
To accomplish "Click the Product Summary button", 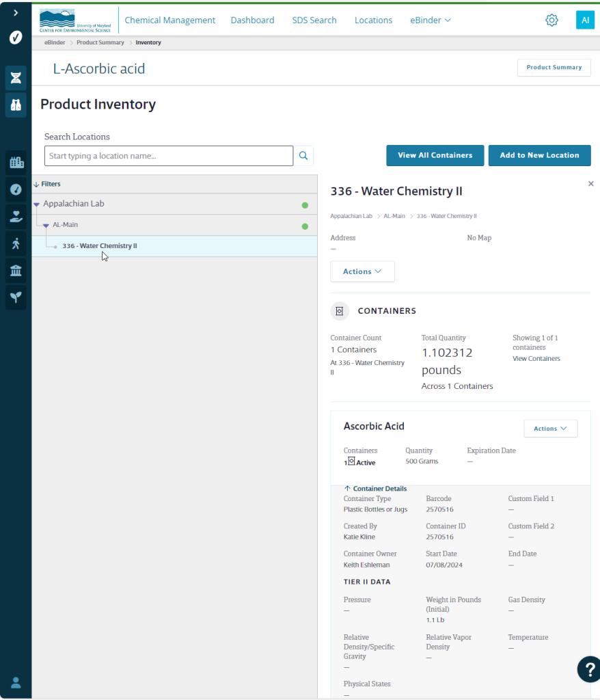I will tap(554, 68).
